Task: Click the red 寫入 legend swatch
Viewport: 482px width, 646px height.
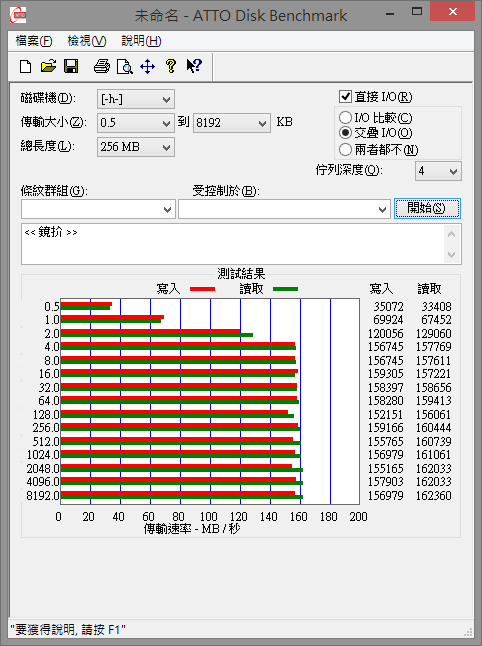Action: click(x=202, y=289)
